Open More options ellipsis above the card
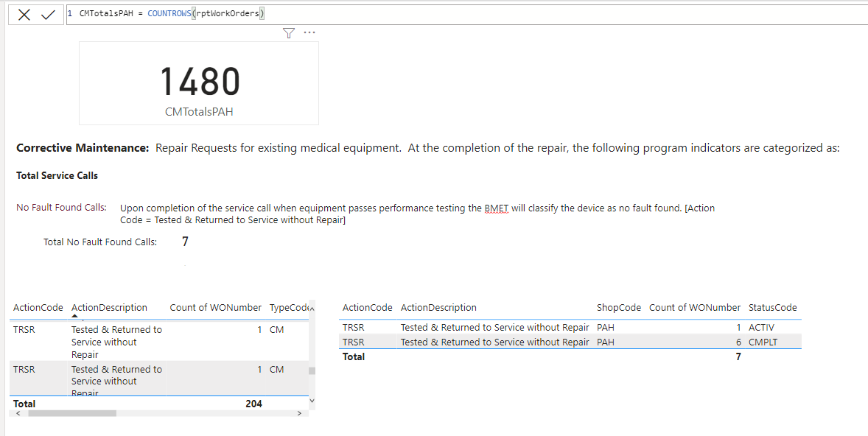The height and width of the screenshot is (436, 868). tap(309, 32)
